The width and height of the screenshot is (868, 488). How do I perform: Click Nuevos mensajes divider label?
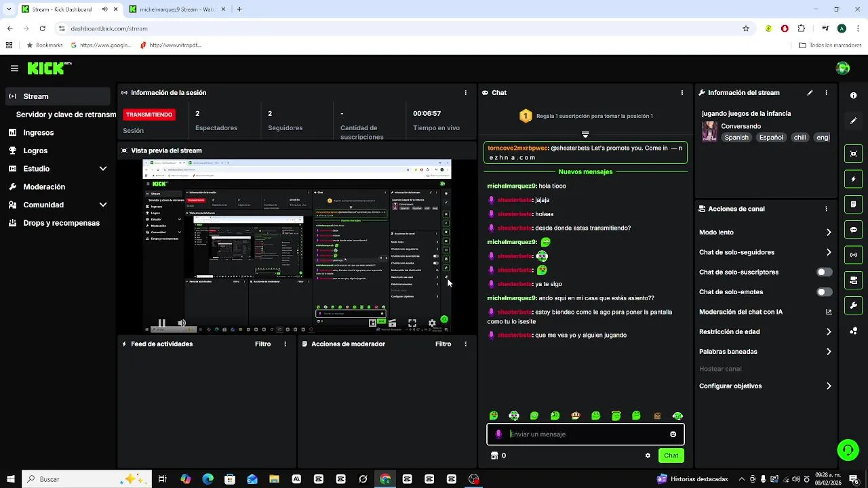tap(585, 172)
